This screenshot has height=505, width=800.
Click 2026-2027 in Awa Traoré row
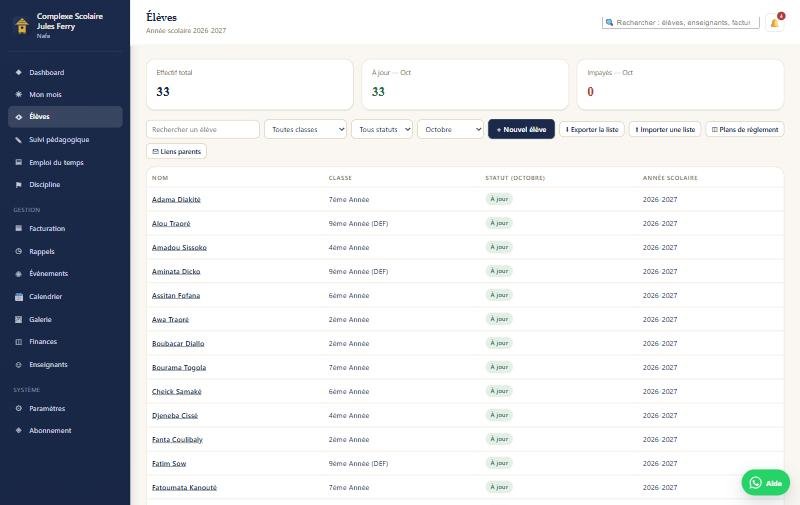click(660, 319)
